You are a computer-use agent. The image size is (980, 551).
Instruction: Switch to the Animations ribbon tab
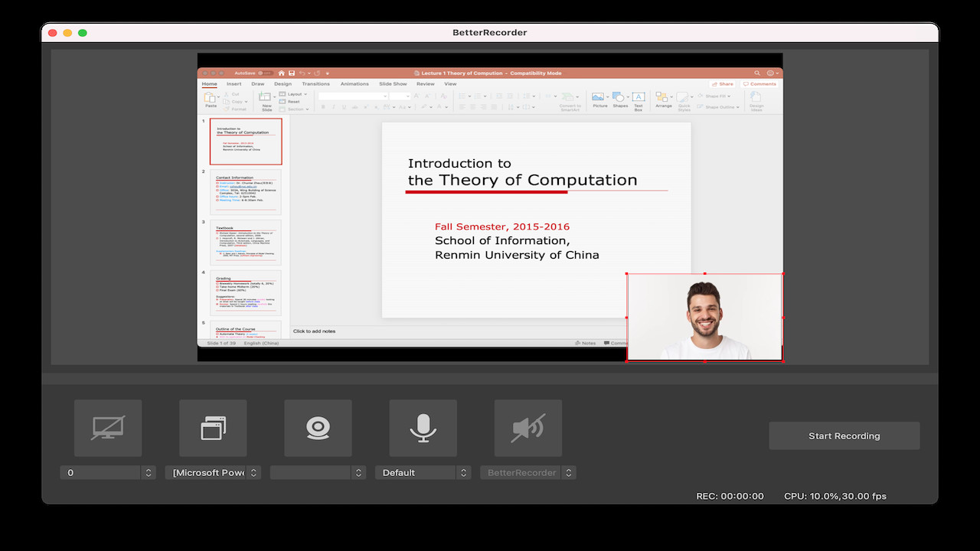(354, 83)
